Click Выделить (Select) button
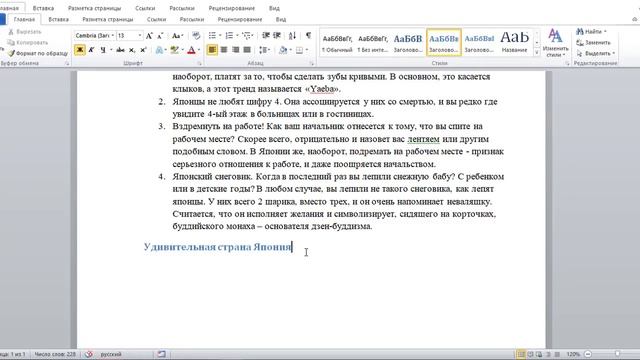This screenshot has height=360, width=640. (595, 53)
